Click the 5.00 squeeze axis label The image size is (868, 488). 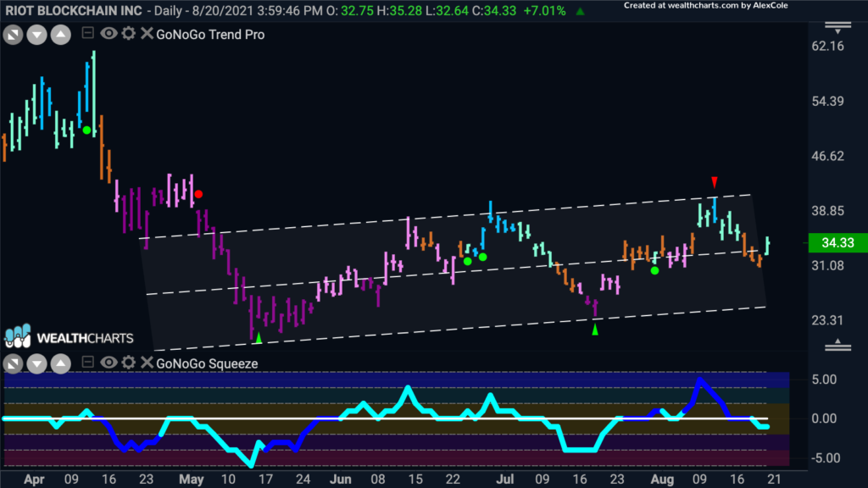(x=824, y=380)
